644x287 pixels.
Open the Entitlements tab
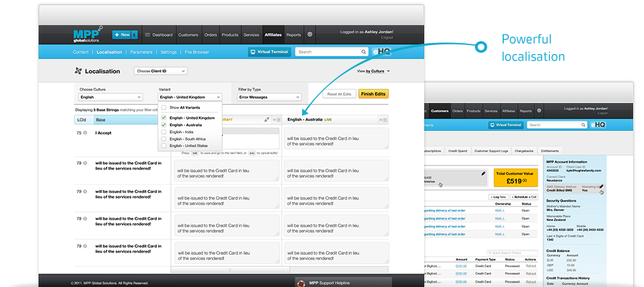(x=550, y=151)
